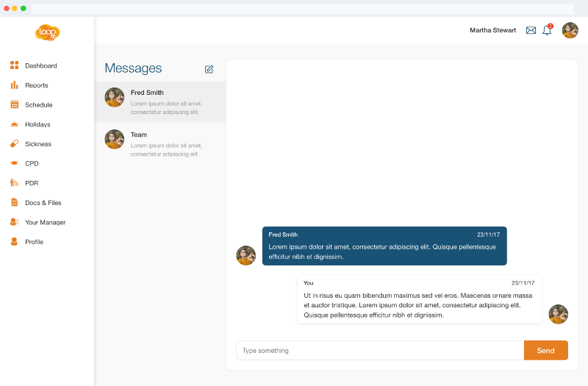
Task: Click the Martha Stewart username
Action: (x=492, y=30)
